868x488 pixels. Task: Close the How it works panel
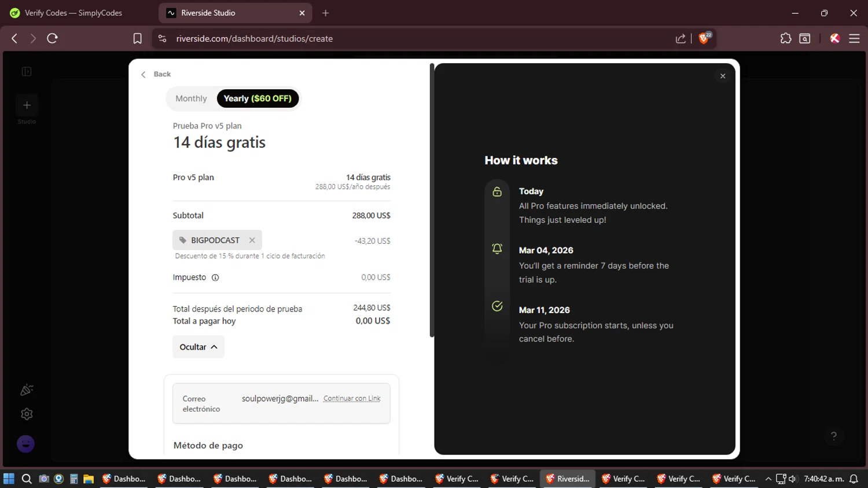[723, 76]
